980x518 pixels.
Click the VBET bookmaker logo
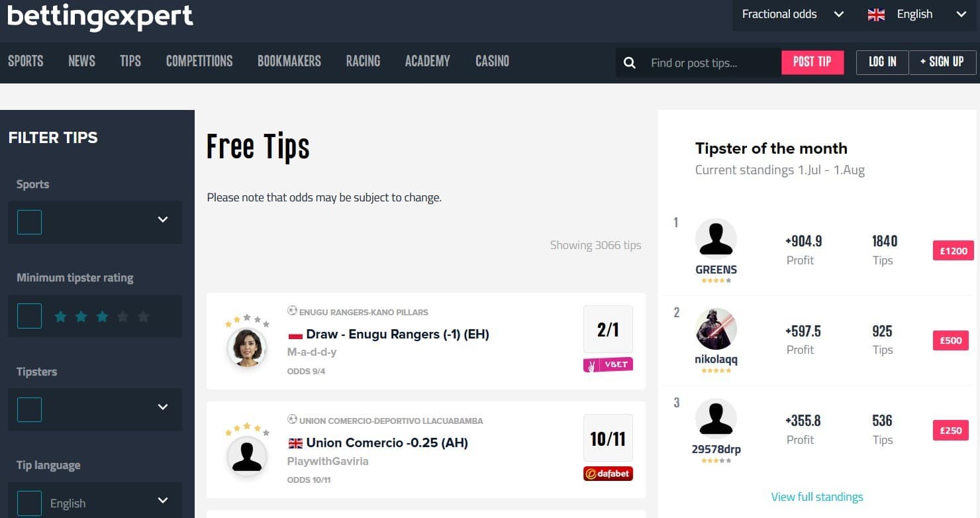tap(608, 365)
